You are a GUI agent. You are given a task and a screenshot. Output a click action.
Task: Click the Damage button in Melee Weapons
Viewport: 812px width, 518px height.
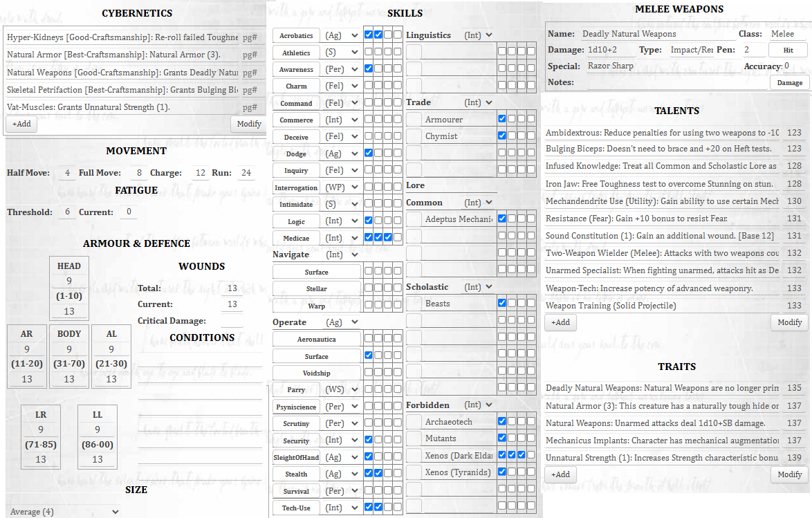coord(790,83)
